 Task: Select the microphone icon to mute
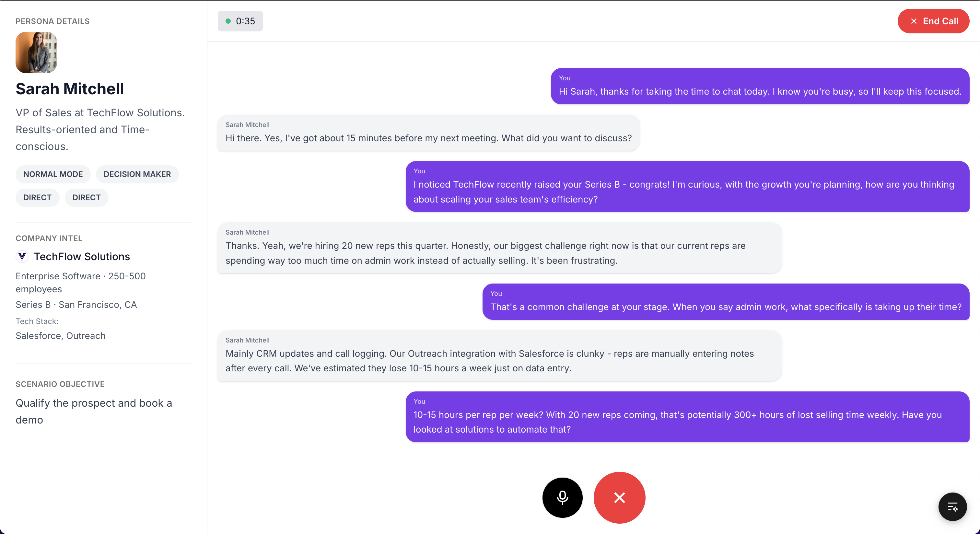pyautogui.click(x=562, y=497)
